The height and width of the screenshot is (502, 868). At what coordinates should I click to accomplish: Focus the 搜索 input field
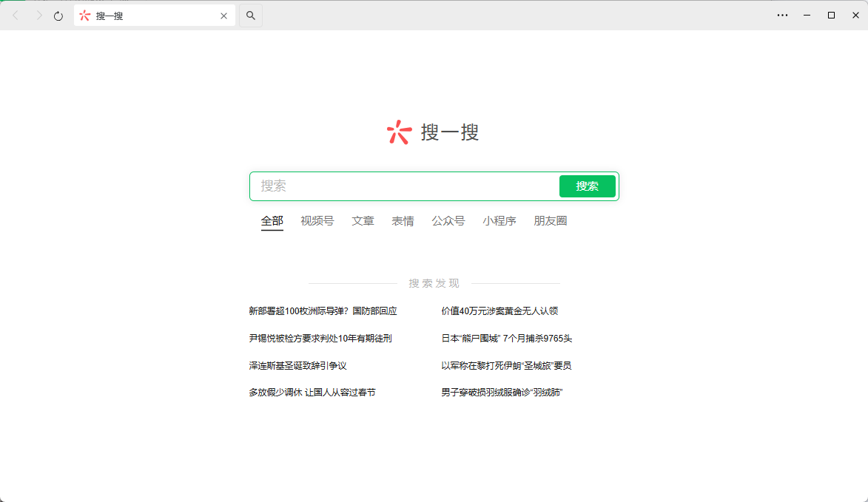point(404,186)
